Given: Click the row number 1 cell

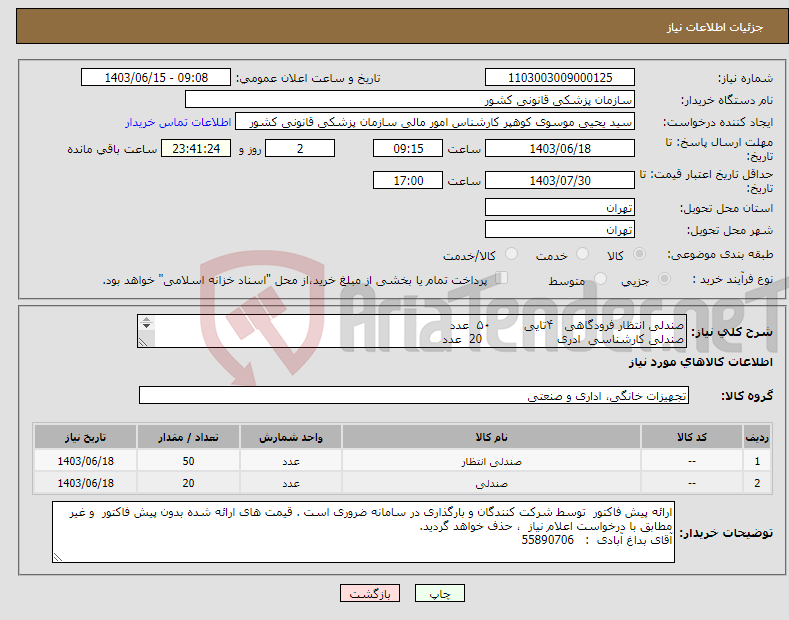Looking at the screenshot, I should click(x=757, y=461).
